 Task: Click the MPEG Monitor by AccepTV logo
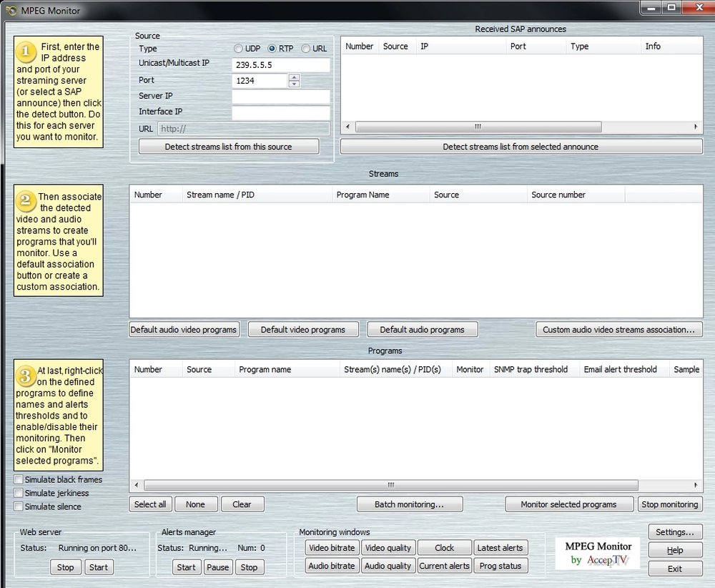point(598,554)
